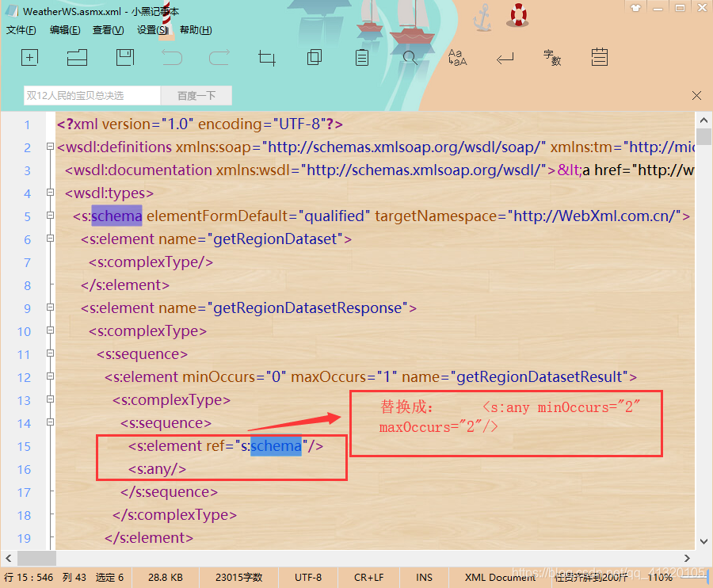The image size is (713, 588).
Task: Click the Redo arrow icon
Action: (x=219, y=58)
